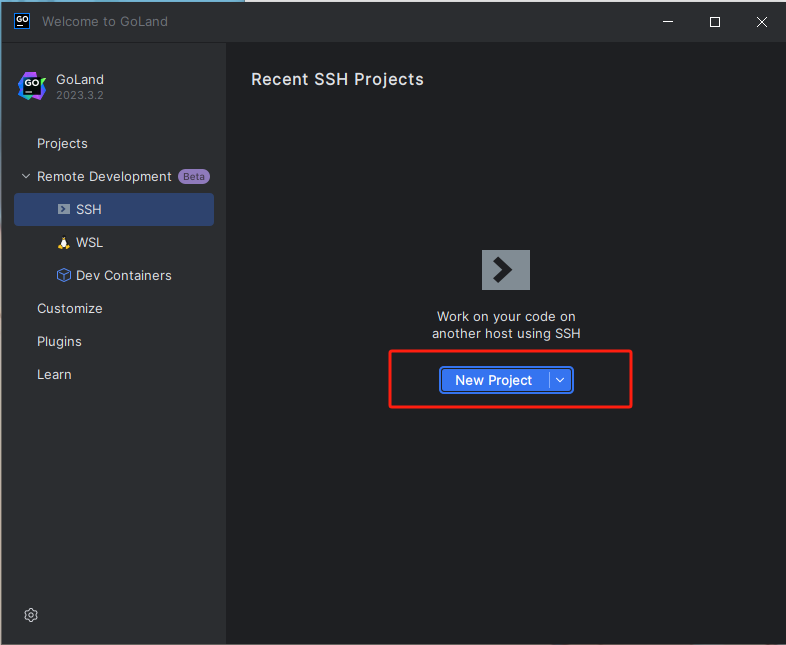Select the Remote Development tree label
786x645 pixels.
tap(104, 177)
